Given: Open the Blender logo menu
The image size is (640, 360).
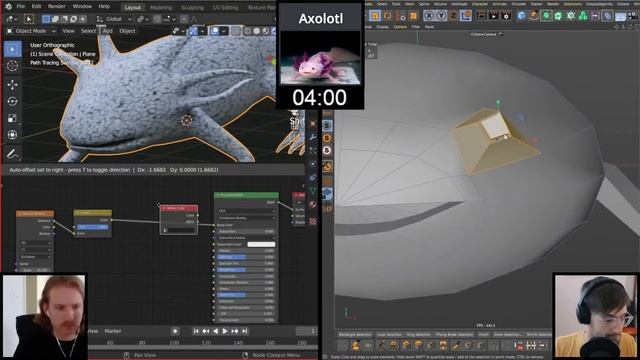Looking at the screenshot, I should click(8, 7).
